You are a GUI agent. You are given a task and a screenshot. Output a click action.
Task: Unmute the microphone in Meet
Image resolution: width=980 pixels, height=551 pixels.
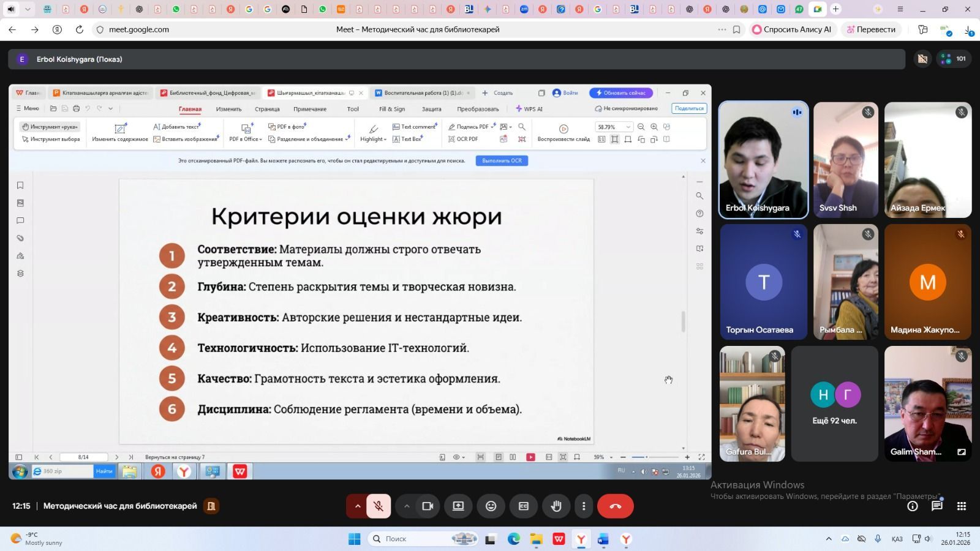point(379,506)
